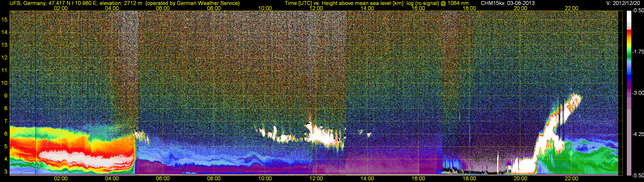Click the colorbar value "-0.50"
The height and width of the screenshot is (182, 644).
coord(638,10)
